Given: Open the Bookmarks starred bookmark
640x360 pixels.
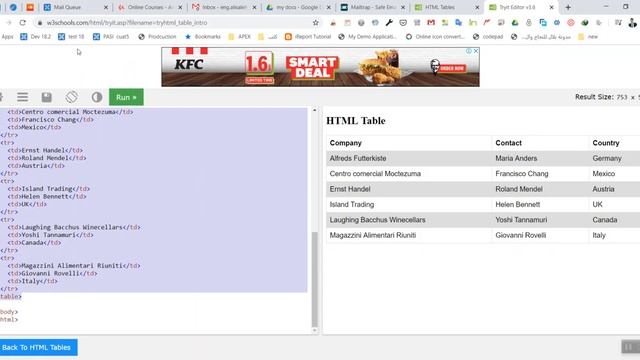Looking at the screenshot, I should [203, 37].
